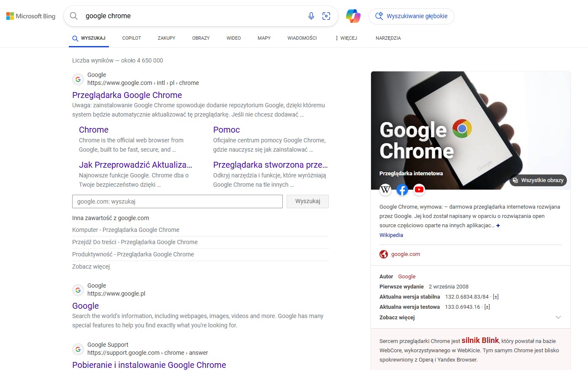The height and width of the screenshot is (370, 588).
Task: Open the YouTube icon in Chrome panel
Action: 419,190
